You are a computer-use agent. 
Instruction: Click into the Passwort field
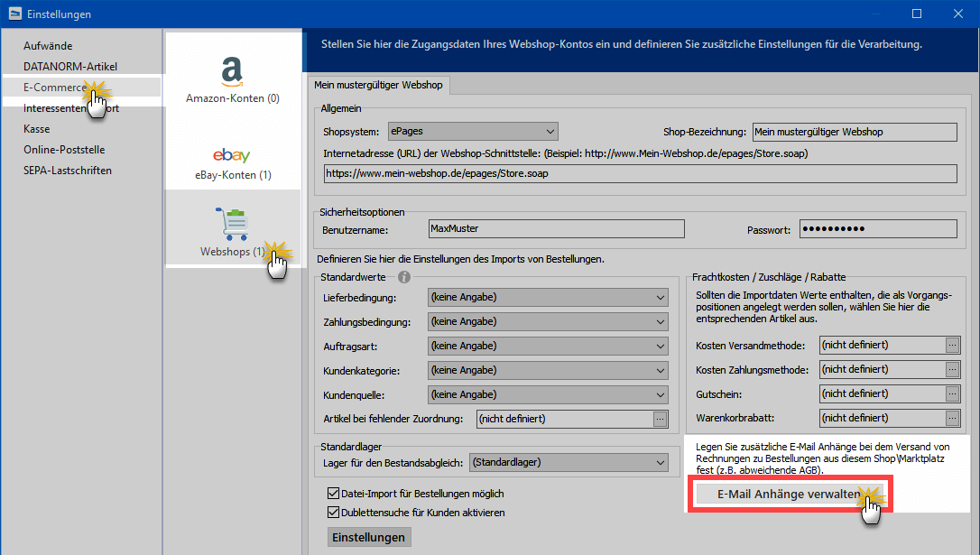point(879,228)
